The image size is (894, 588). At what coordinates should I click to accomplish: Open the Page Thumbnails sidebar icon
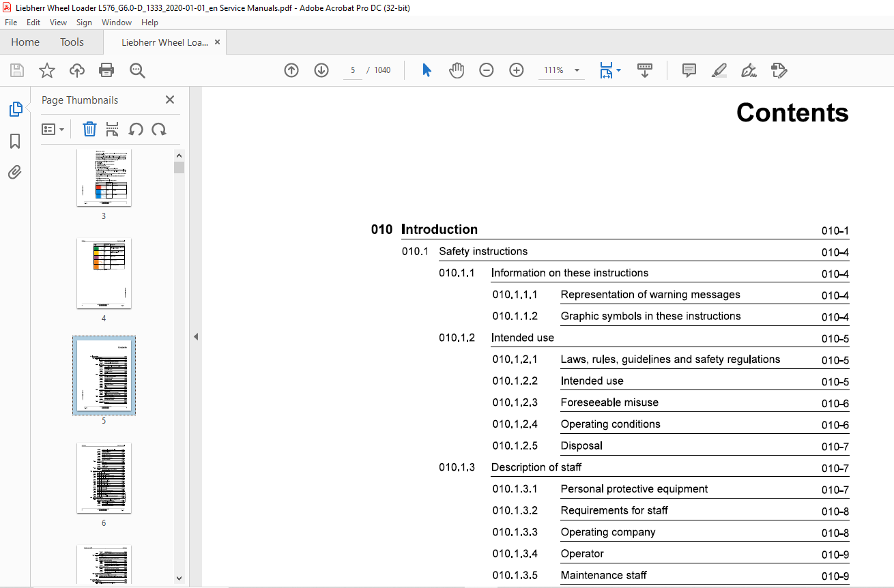click(15, 109)
